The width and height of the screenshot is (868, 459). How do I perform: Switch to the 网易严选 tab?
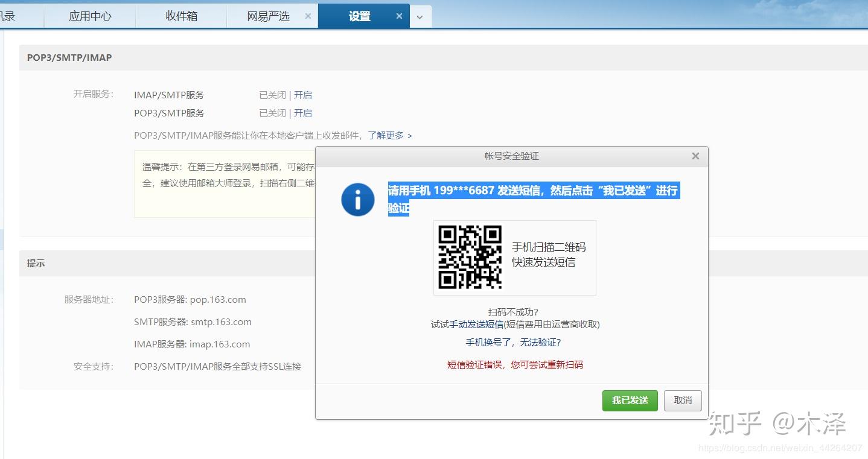click(x=267, y=16)
